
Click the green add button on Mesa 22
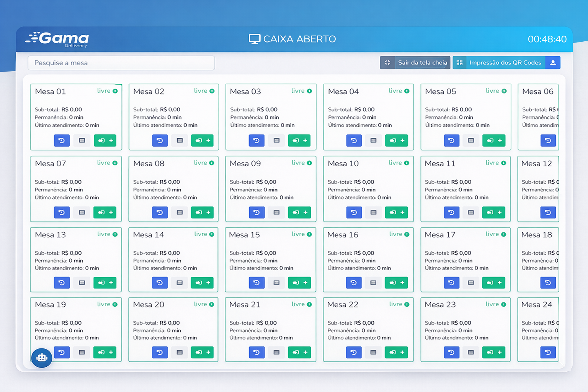[396, 352]
